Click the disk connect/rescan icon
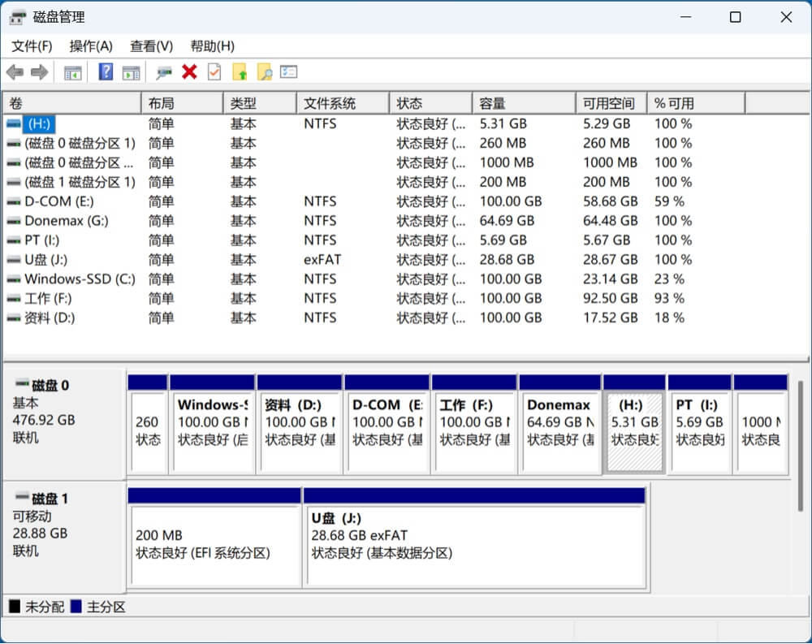This screenshot has width=812, height=644. point(164,73)
